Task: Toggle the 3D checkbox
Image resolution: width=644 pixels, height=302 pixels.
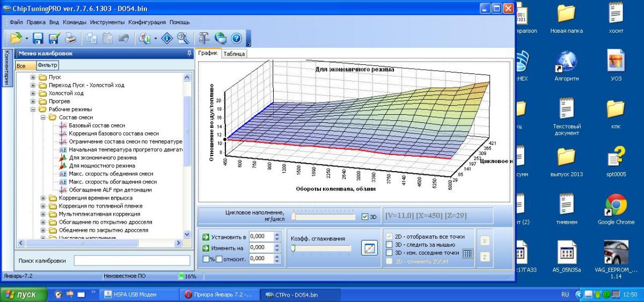Action: click(365, 217)
